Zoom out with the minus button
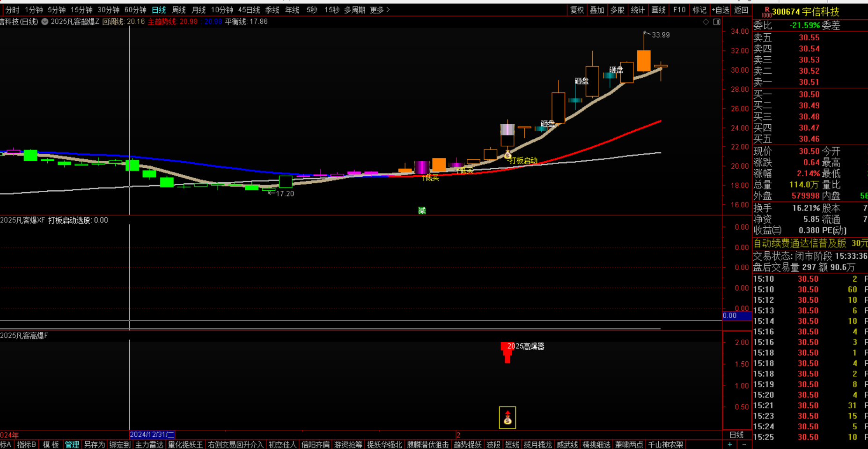 point(744,444)
